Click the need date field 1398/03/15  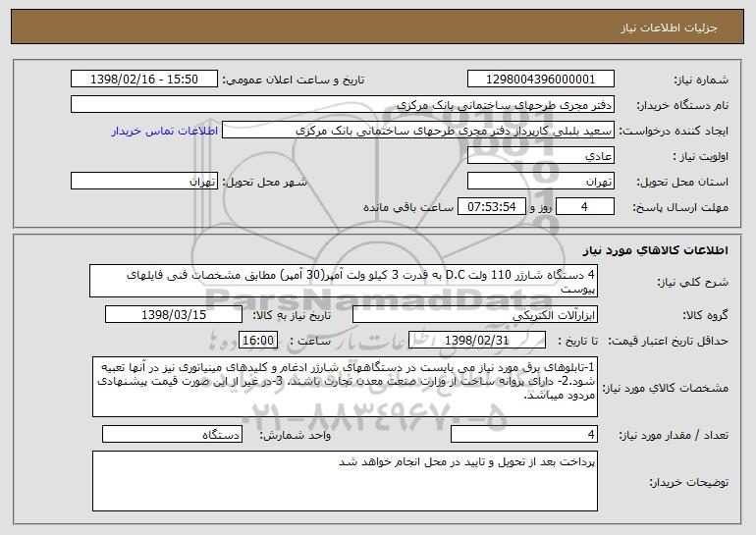(x=174, y=315)
